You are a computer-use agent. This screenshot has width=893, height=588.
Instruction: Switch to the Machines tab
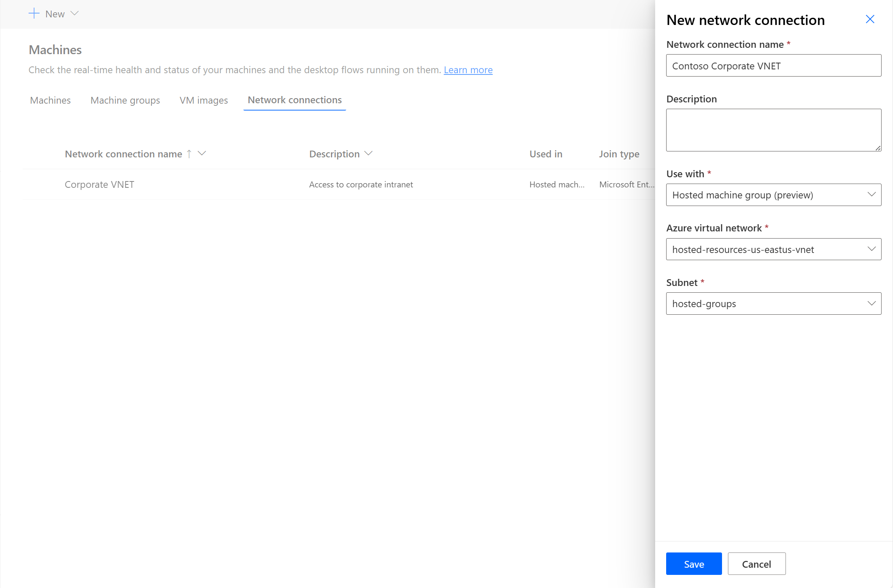point(50,100)
